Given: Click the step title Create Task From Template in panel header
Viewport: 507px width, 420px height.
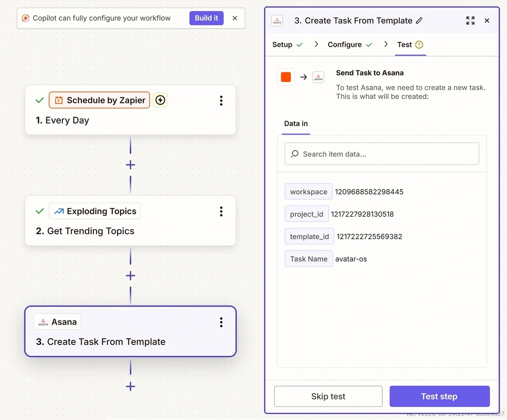Looking at the screenshot, I should click(x=353, y=21).
